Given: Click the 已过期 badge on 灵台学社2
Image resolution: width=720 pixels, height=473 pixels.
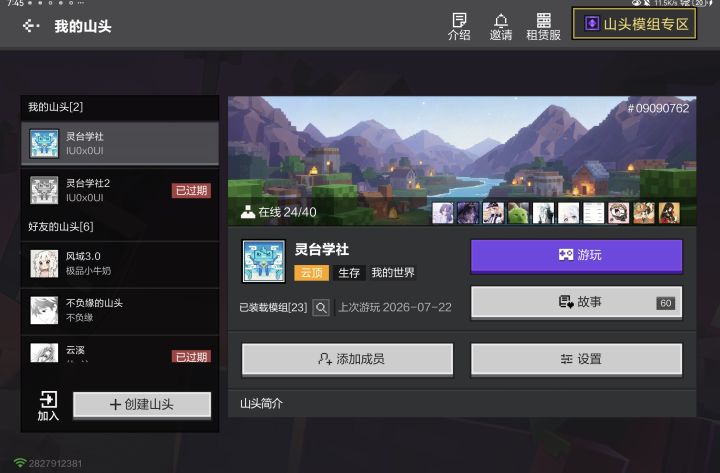Looking at the screenshot, I should [191, 191].
